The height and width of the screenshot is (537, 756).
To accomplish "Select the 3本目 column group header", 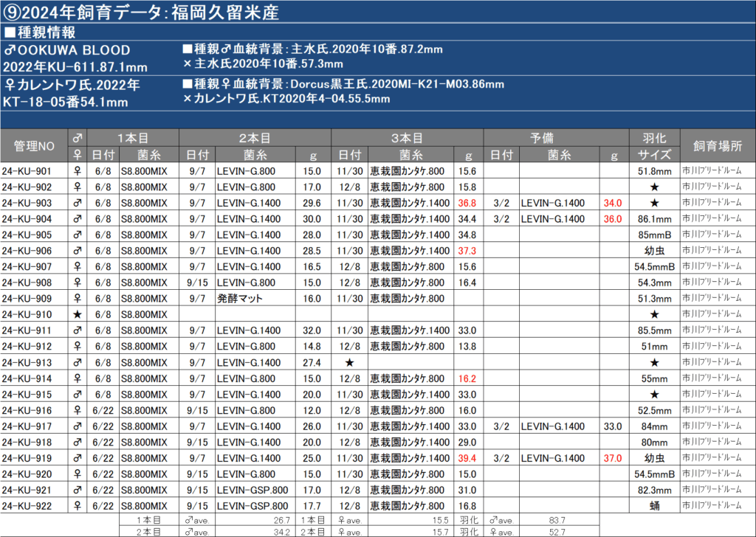I will click(407, 138).
